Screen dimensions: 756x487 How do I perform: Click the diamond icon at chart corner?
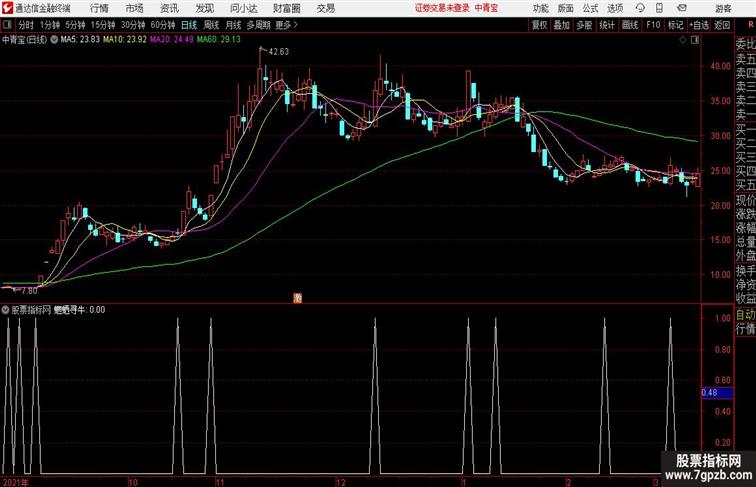click(683, 40)
